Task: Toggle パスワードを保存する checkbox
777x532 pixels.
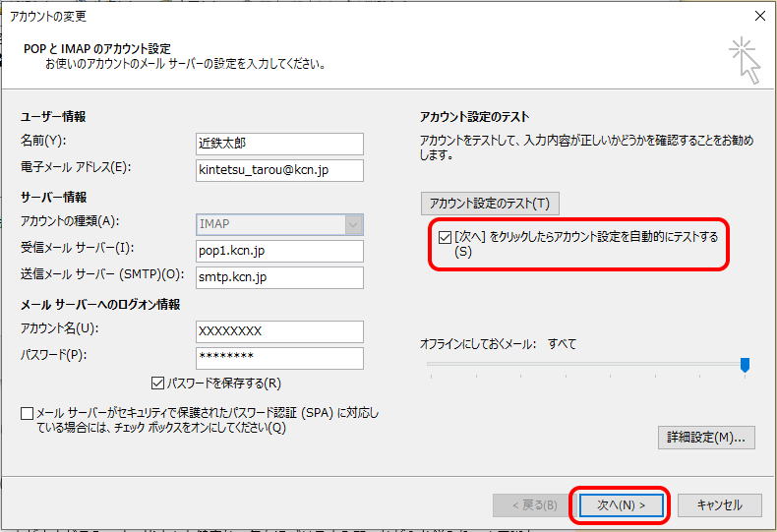Action: pyautogui.click(x=157, y=383)
